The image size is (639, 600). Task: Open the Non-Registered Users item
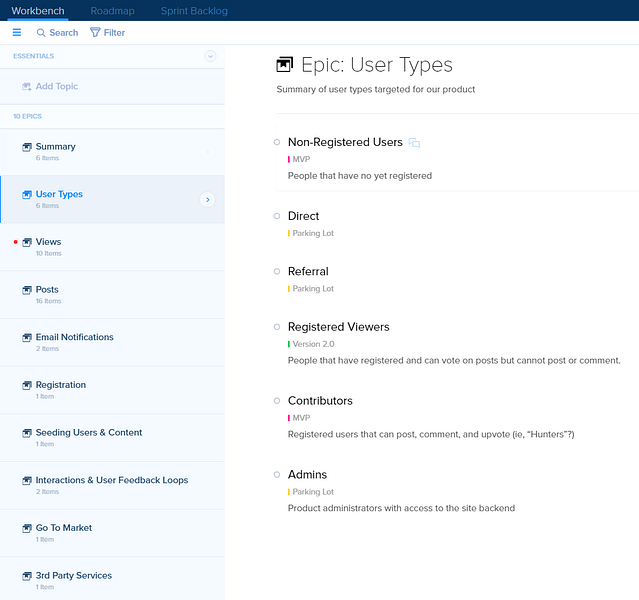345,142
